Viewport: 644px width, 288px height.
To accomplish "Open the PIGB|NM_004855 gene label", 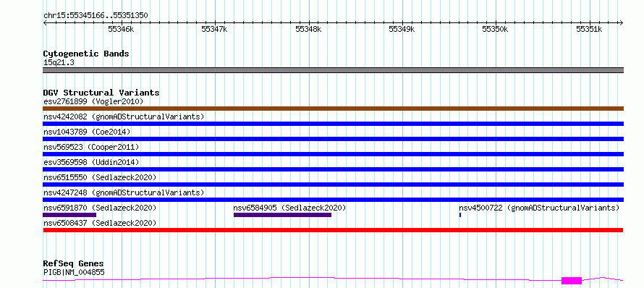I will 74,272.
